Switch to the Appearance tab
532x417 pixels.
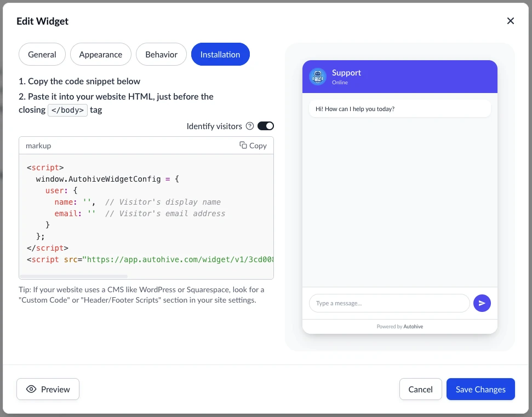[x=101, y=54]
